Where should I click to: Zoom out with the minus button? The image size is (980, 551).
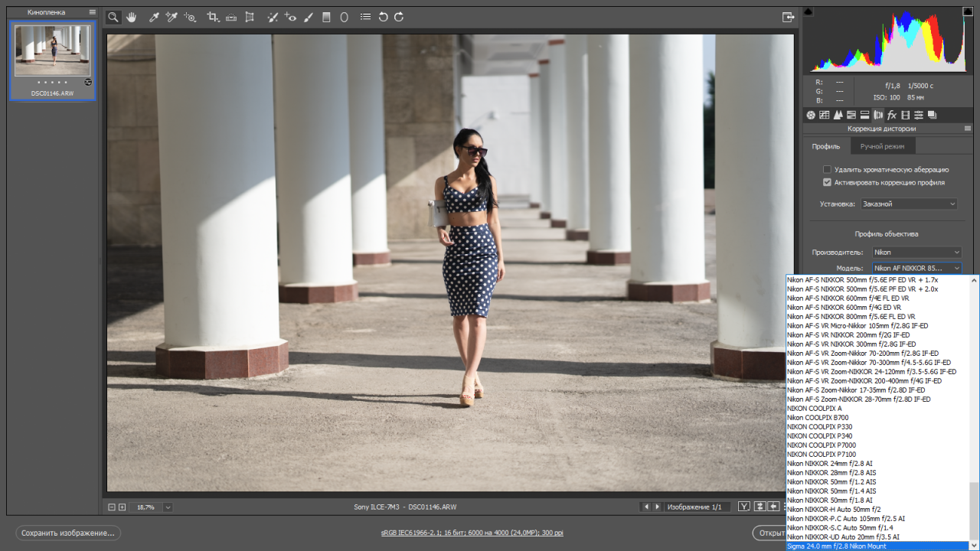tap(112, 507)
